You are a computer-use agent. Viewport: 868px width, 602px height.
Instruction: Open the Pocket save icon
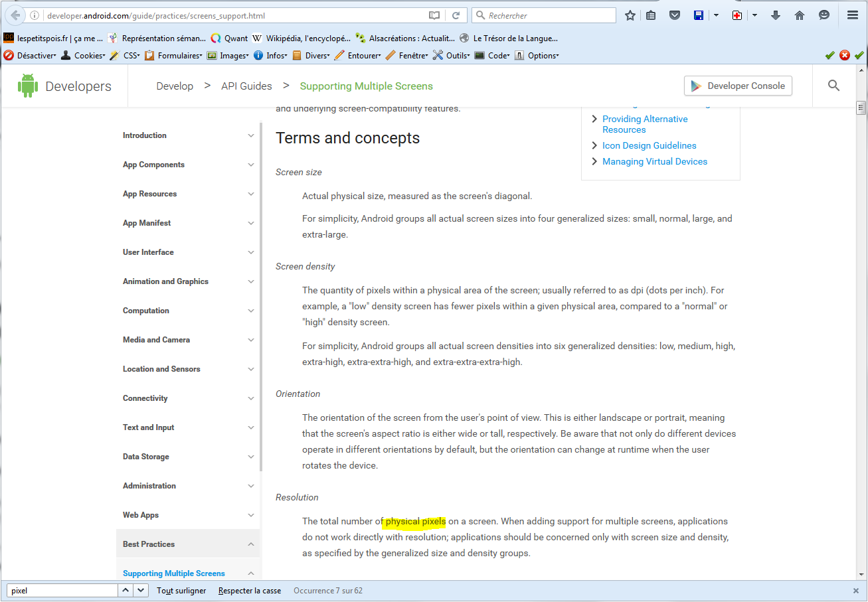click(x=675, y=15)
